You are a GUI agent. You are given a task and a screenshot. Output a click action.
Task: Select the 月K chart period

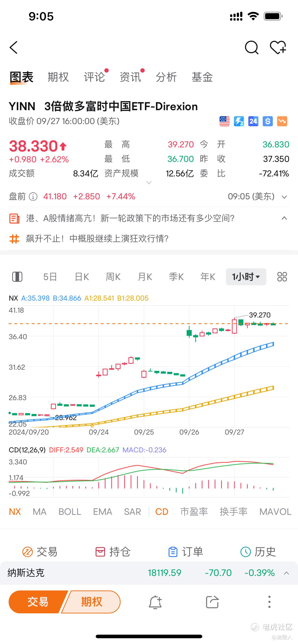145,277
